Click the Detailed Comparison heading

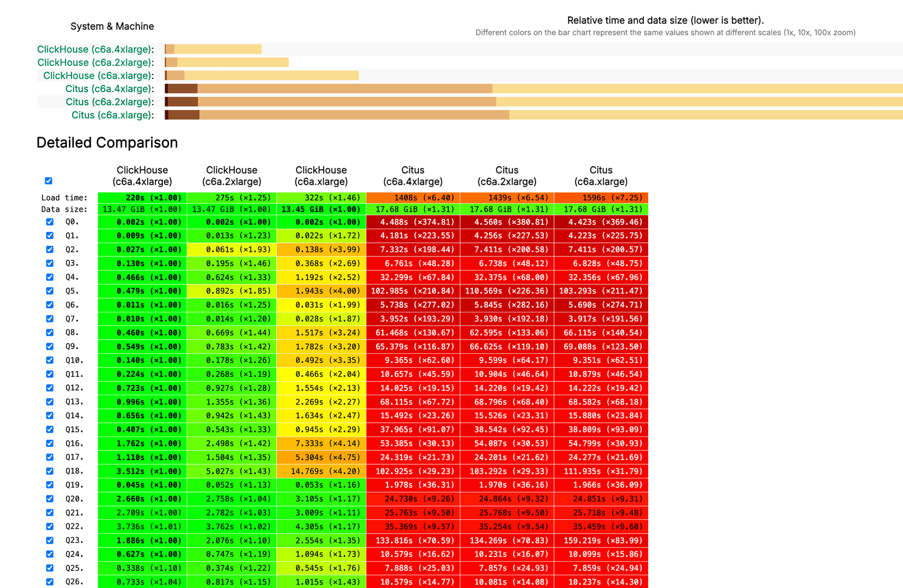pos(107,143)
